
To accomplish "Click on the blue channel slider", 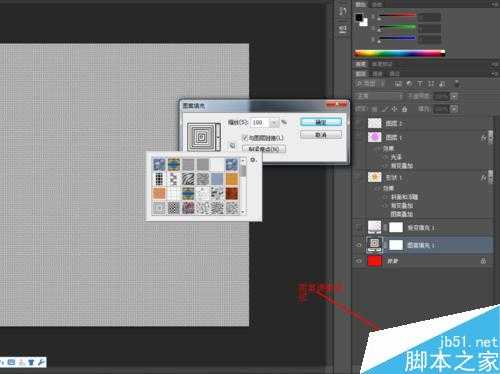I will tap(397, 38).
